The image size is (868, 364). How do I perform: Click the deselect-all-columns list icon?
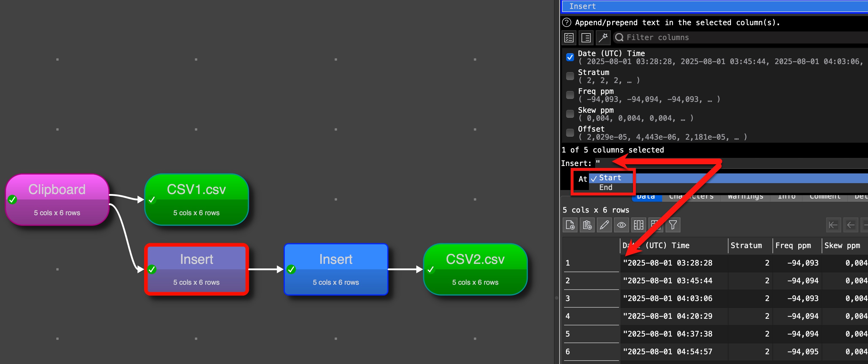tap(586, 37)
